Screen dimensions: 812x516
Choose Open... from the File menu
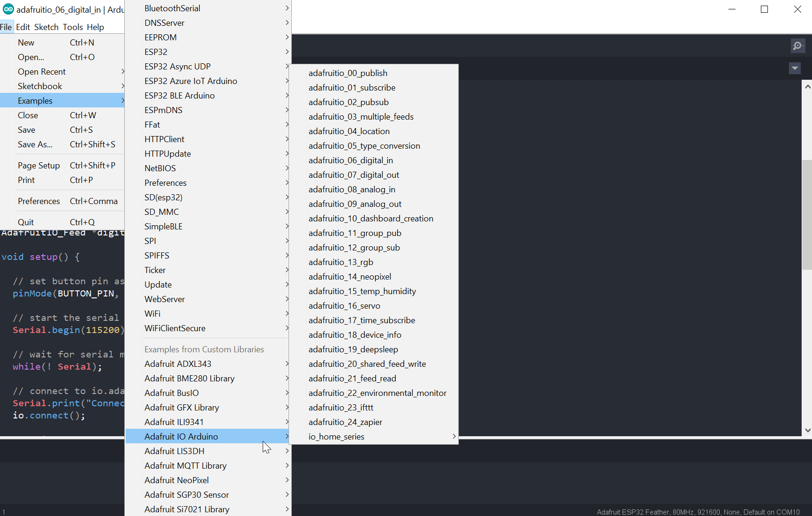(62, 57)
